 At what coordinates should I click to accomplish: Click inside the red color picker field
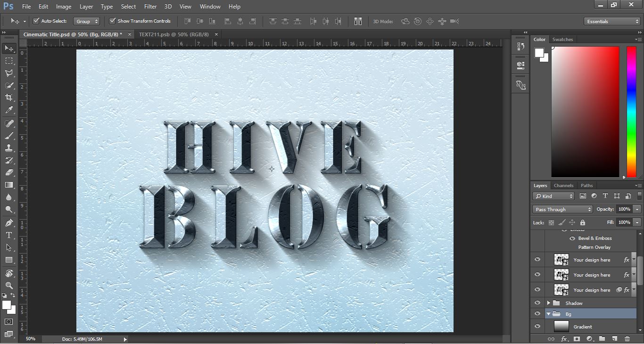coord(585,112)
